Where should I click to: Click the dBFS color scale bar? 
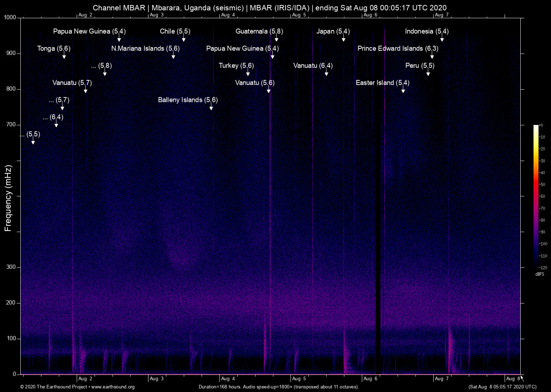tap(536, 196)
